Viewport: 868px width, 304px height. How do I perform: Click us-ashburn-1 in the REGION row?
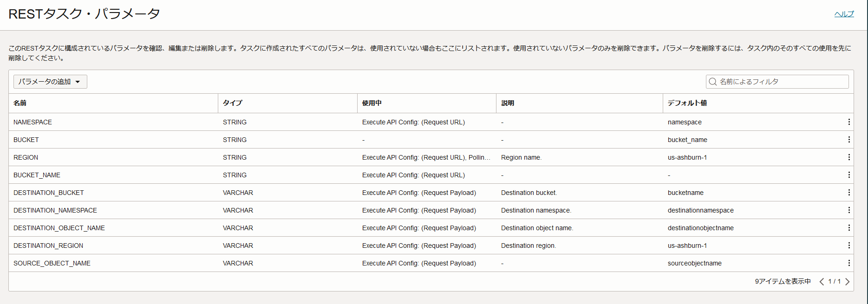(x=687, y=157)
